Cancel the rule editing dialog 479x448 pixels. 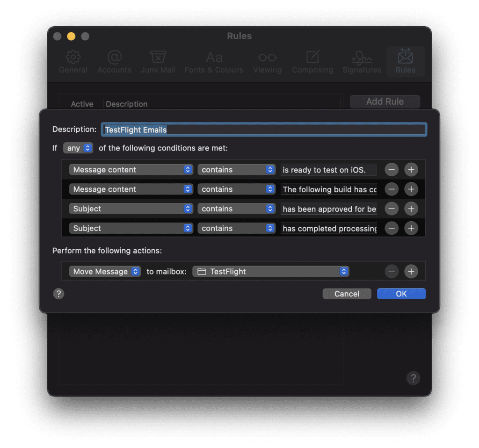click(347, 294)
